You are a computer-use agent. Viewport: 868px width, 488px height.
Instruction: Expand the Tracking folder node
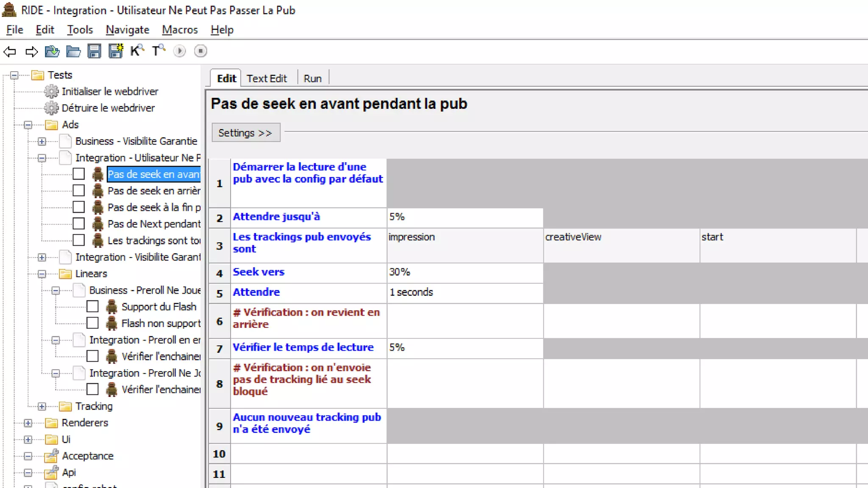click(42, 407)
